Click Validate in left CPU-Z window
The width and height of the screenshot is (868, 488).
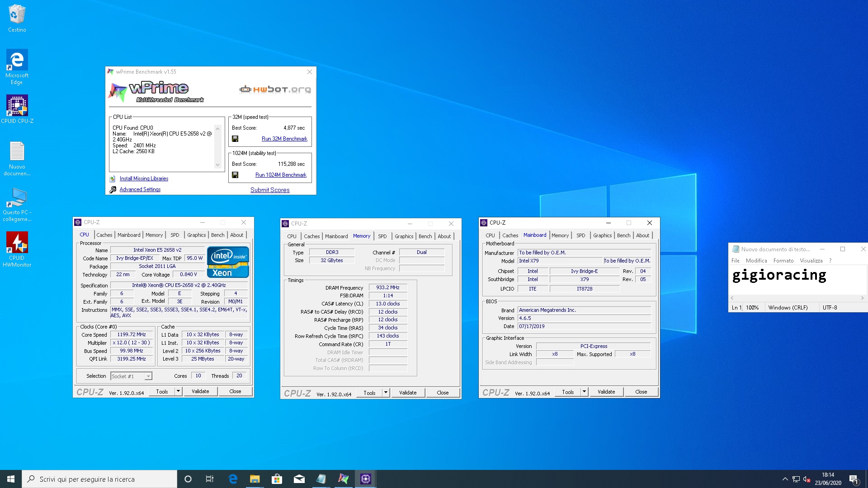pyautogui.click(x=200, y=391)
